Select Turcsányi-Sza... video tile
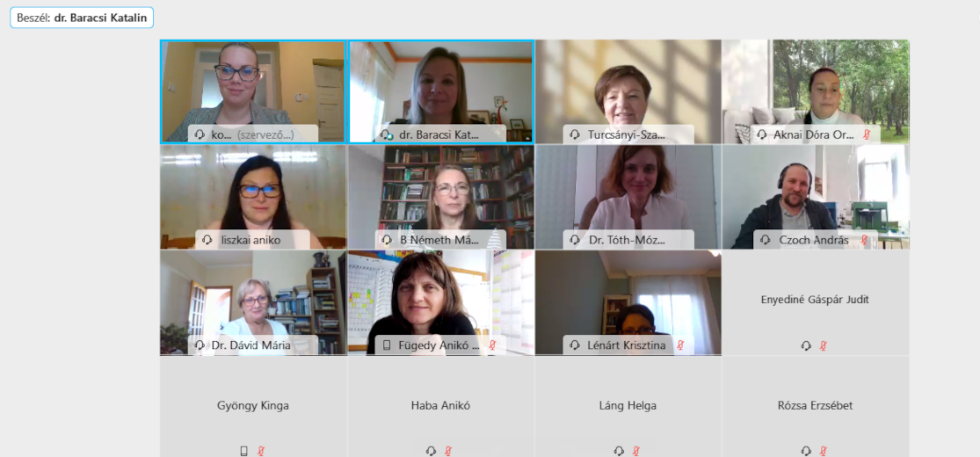 (628, 92)
